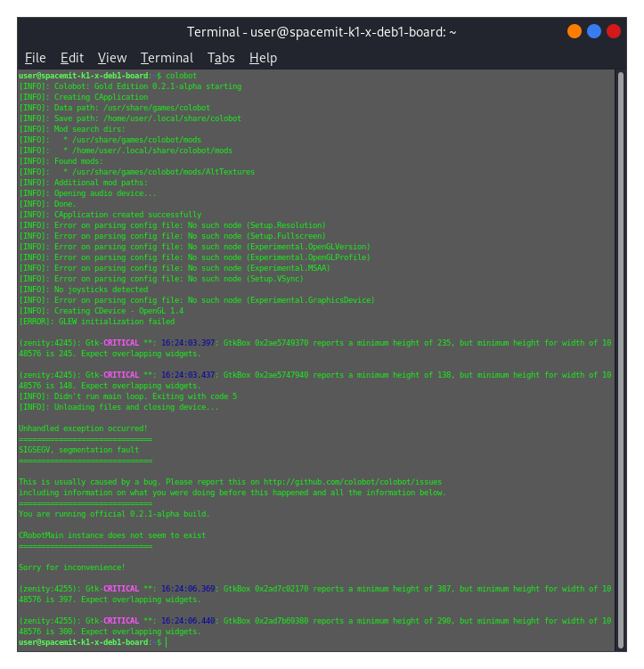Maximize the terminal with the blue button
The width and height of the screenshot is (644, 669).
[x=594, y=31]
